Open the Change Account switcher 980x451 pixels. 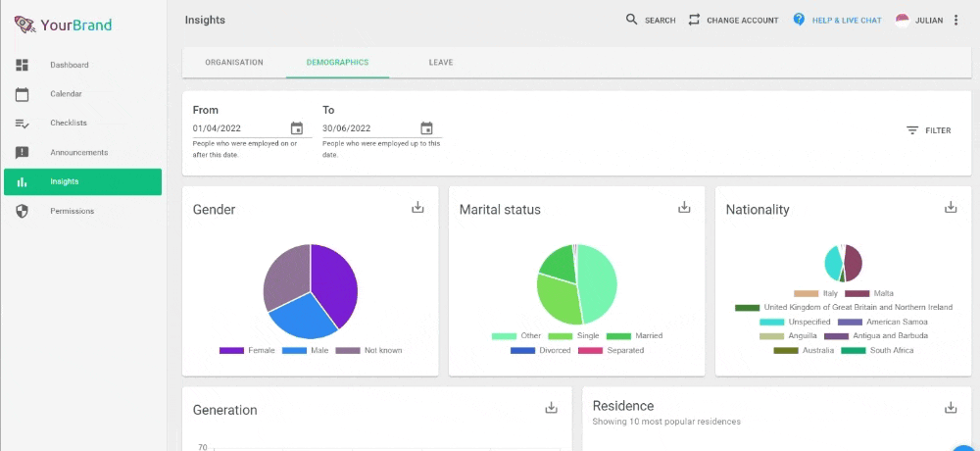click(734, 20)
